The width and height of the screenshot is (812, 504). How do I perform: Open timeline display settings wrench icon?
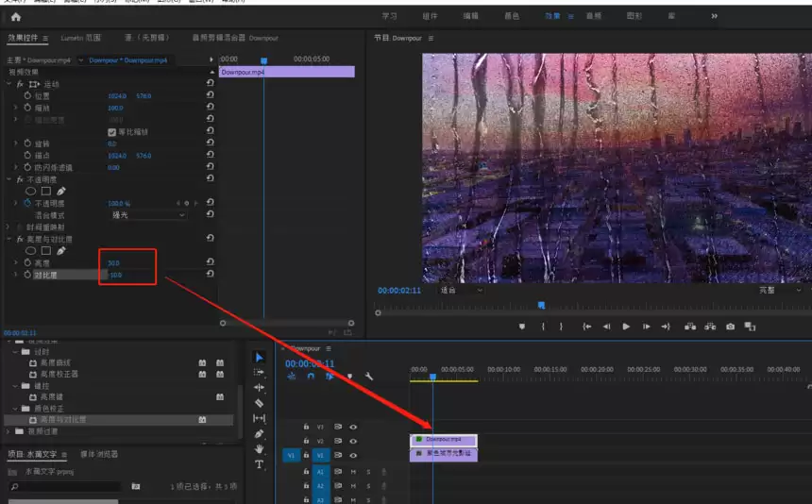pyautogui.click(x=369, y=376)
